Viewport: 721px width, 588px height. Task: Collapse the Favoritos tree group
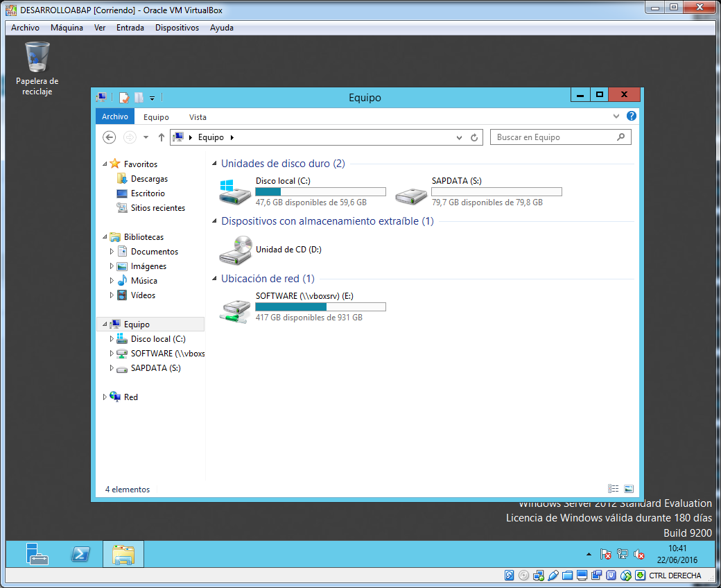tap(105, 164)
